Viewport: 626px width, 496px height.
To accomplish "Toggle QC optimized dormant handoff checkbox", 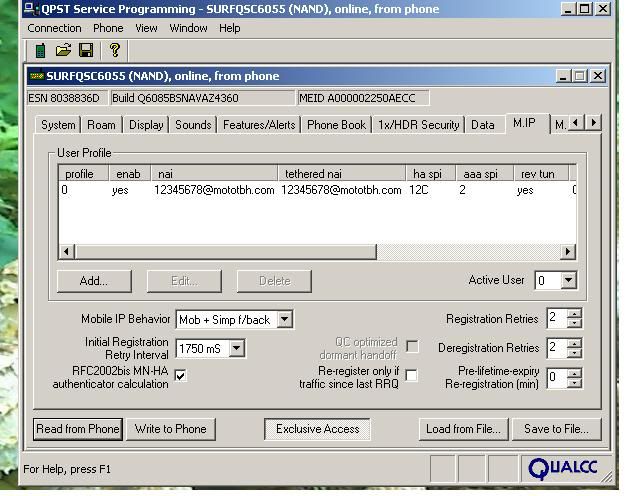I will point(412,346).
